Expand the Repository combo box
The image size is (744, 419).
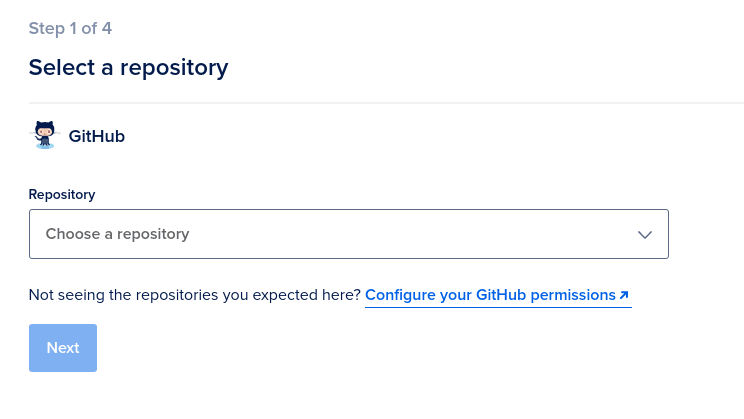click(x=349, y=234)
